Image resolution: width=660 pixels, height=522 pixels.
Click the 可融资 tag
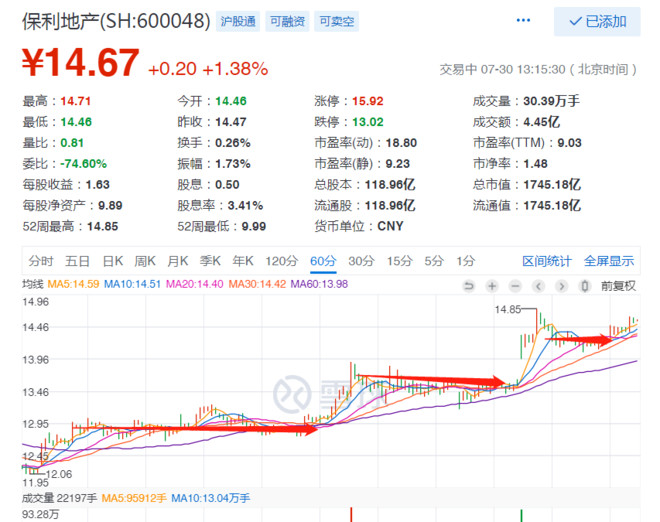287,21
